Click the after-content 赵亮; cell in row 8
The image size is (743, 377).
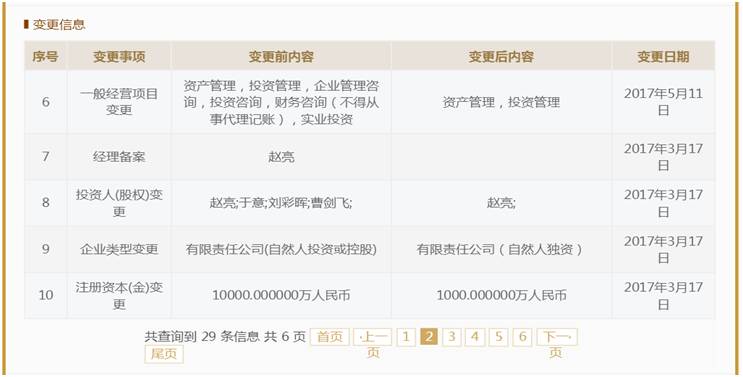point(501,203)
